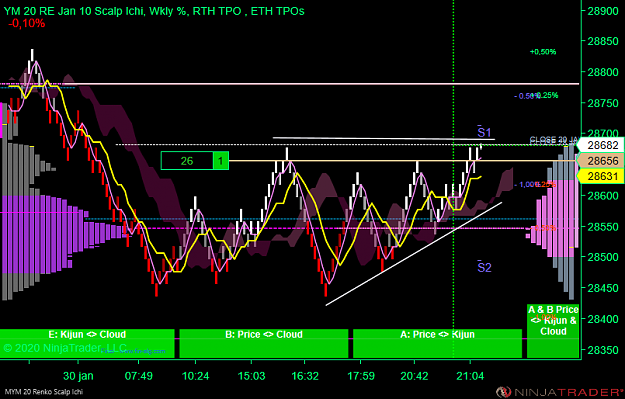Screen dimensions: 625x399
Task: Click the MYM 20 Renko Scalp Ichi tab
Action: click(x=44, y=392)
